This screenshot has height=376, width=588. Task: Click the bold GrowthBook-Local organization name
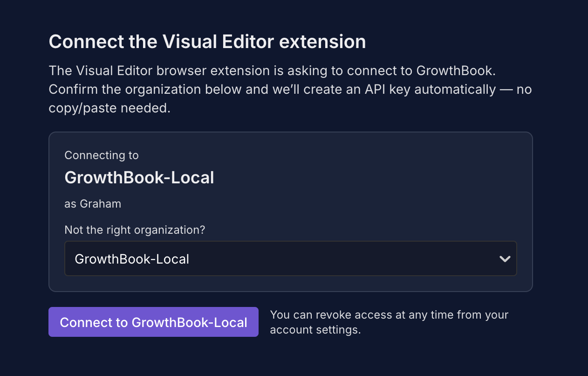tap(139, 178)
